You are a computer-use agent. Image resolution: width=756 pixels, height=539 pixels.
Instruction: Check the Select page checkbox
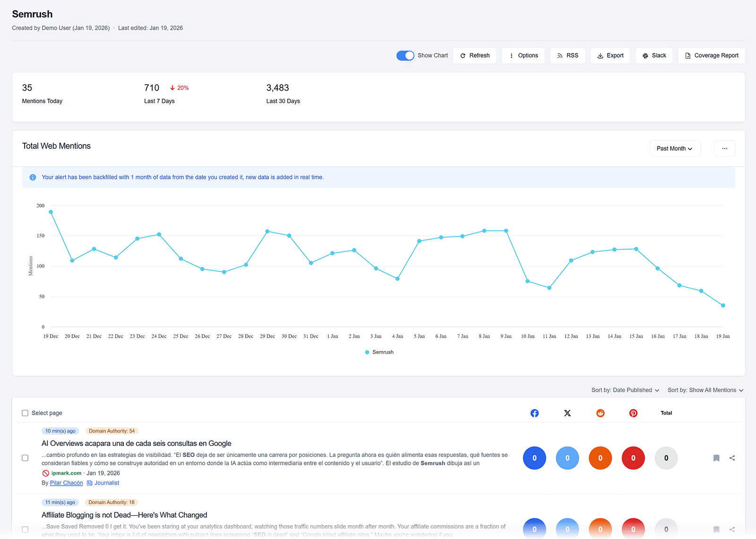click(25, 413)
